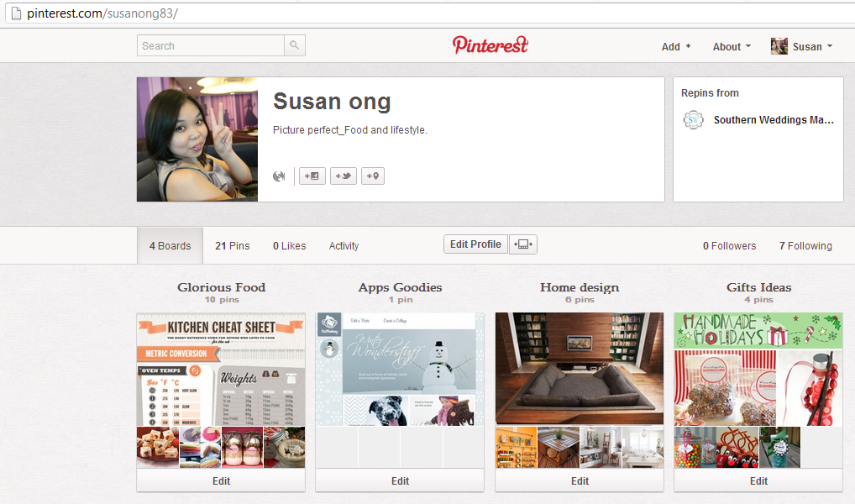Image resolution: width=855 pixels, height=504 pixels.
Task: Open the Glorious Food board title
Action: coord(222,287)
